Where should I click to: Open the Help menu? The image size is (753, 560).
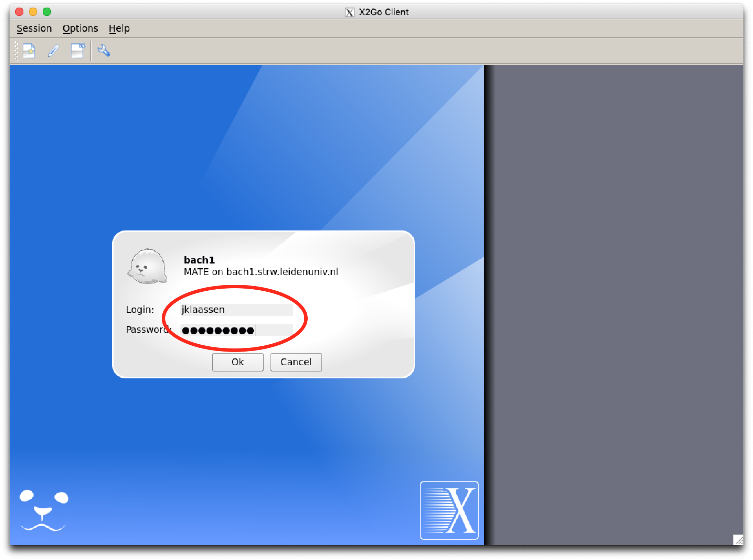(x=119, y=28)
